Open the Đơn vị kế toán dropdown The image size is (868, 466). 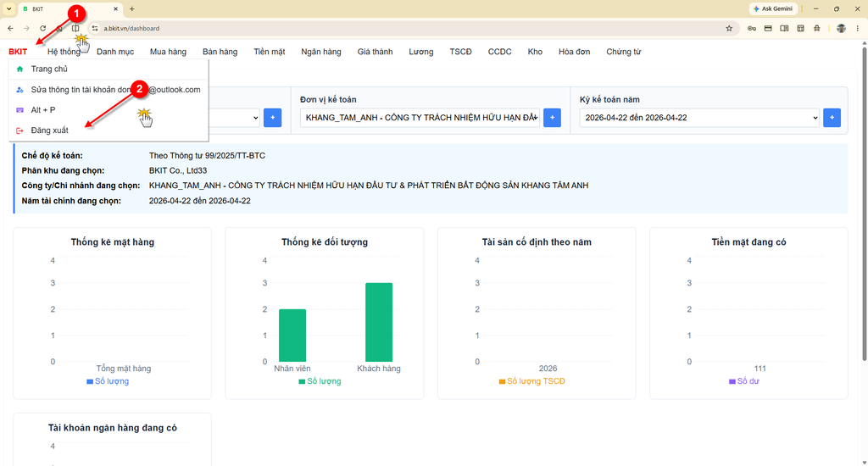[x=420, y=117]
